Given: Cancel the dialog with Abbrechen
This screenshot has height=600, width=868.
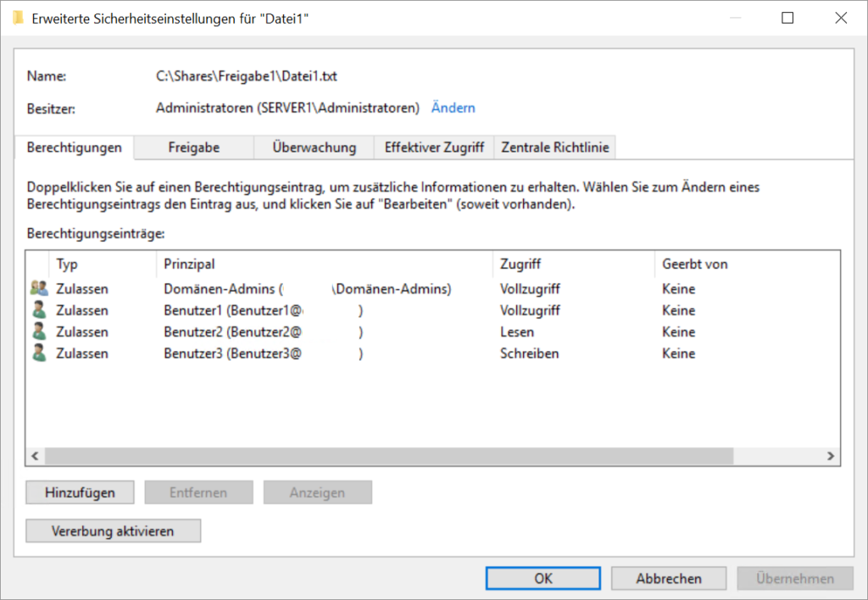Looking at the screenshot, I should pyautogui.click(x=669, y=579).
